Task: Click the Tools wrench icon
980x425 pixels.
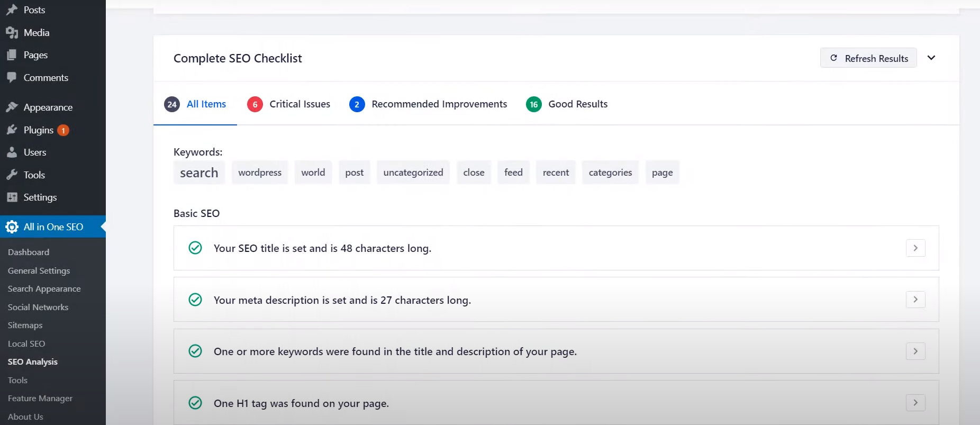Action: pos(12,175)
